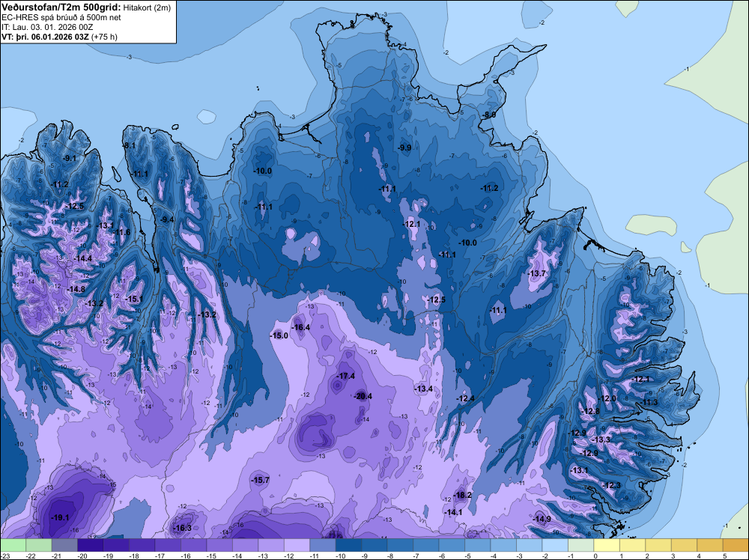Click the Veðurstofan/T2m 500grid title

point(61,7)
